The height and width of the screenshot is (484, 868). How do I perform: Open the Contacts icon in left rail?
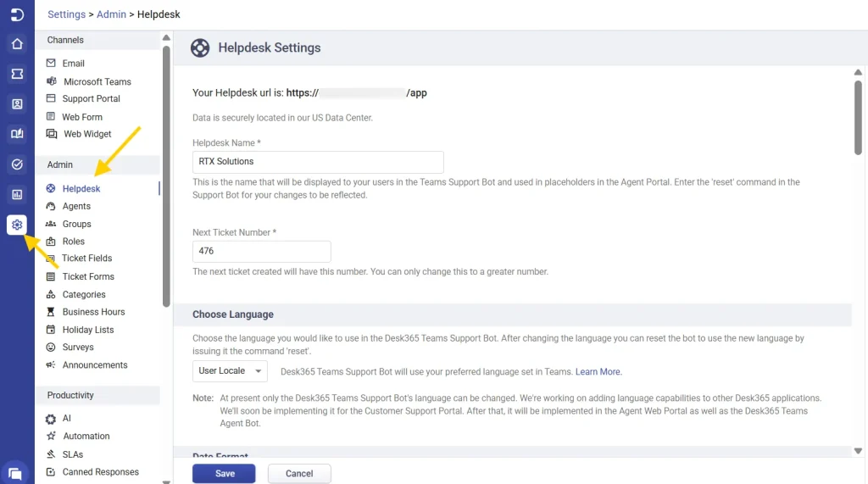(x=17, y=104)
